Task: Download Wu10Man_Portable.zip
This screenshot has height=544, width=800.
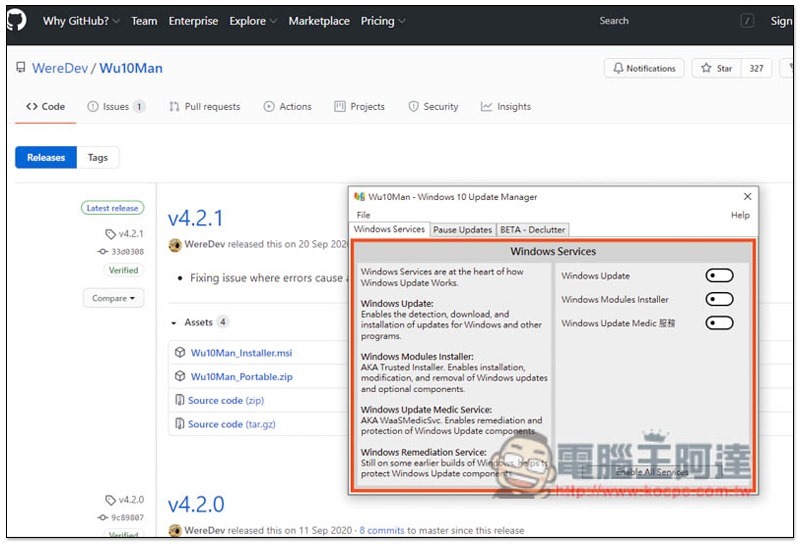Action: coord(241,377)
